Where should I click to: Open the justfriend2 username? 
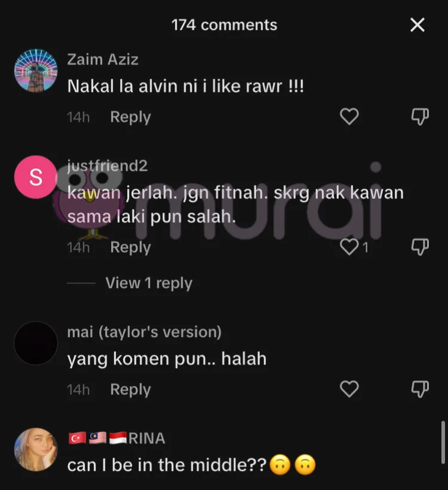pyautogui.click(x=107, y=166)
